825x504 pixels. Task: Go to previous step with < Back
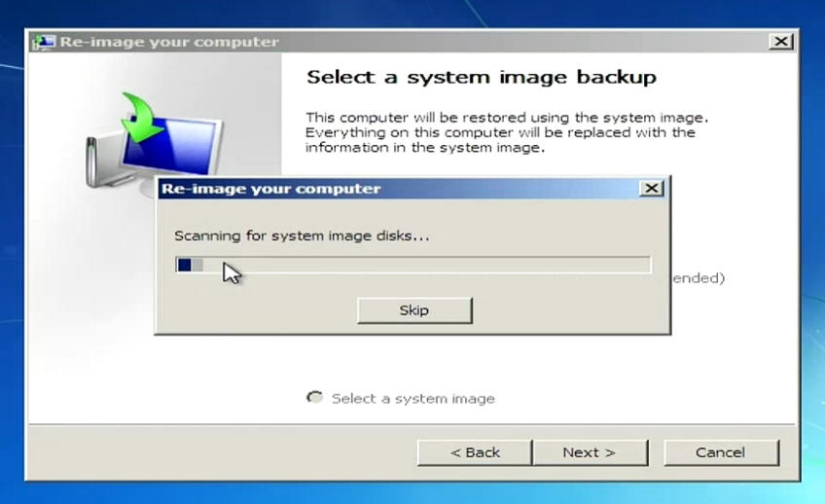(x=475, y=452)
